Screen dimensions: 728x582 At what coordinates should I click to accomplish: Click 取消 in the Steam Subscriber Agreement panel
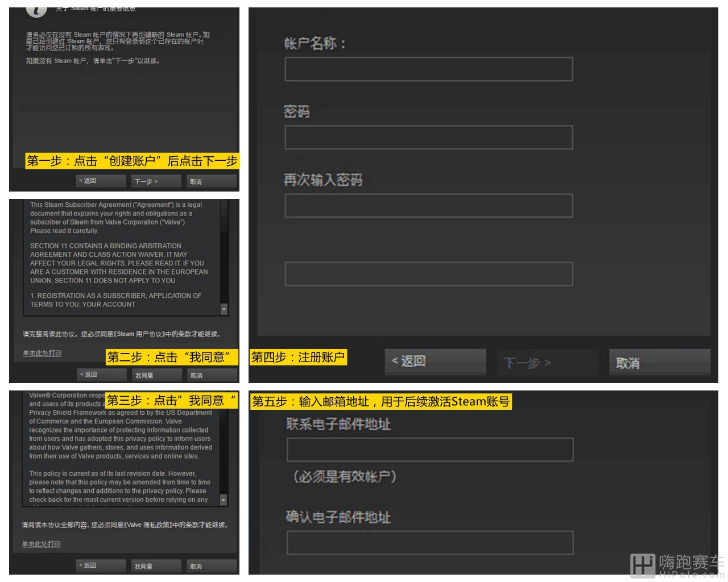(x=212, y=375)
